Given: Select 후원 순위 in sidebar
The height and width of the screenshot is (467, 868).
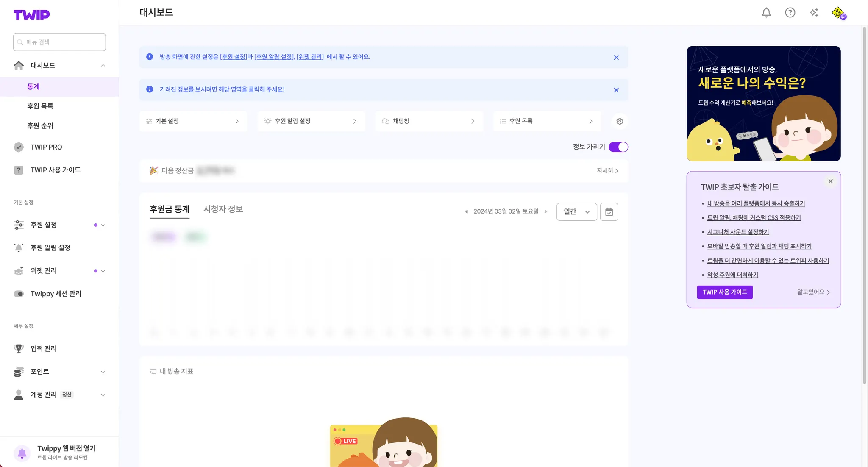Looking at the screenshot, I should [40, 126].
